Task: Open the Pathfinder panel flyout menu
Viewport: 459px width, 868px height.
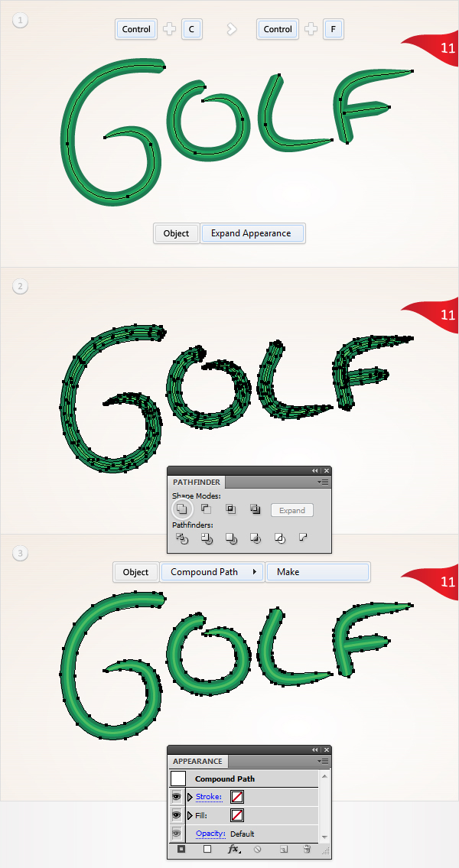Action: point(324,482)
